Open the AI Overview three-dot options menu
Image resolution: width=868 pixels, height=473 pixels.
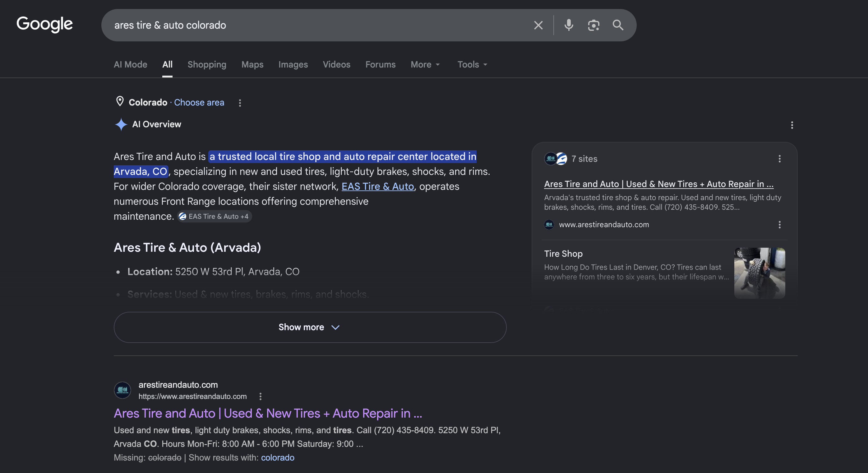(x=792, y=125)
